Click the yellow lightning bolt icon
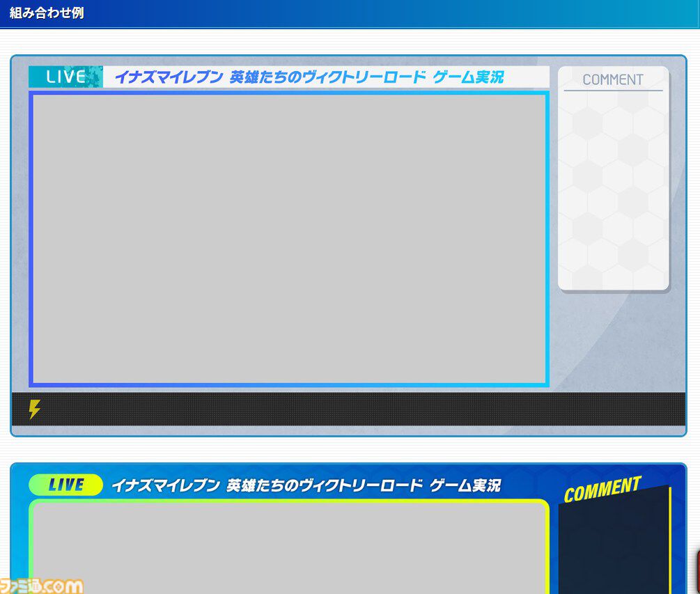The image size is (700, 594). (x=34, y=409)
